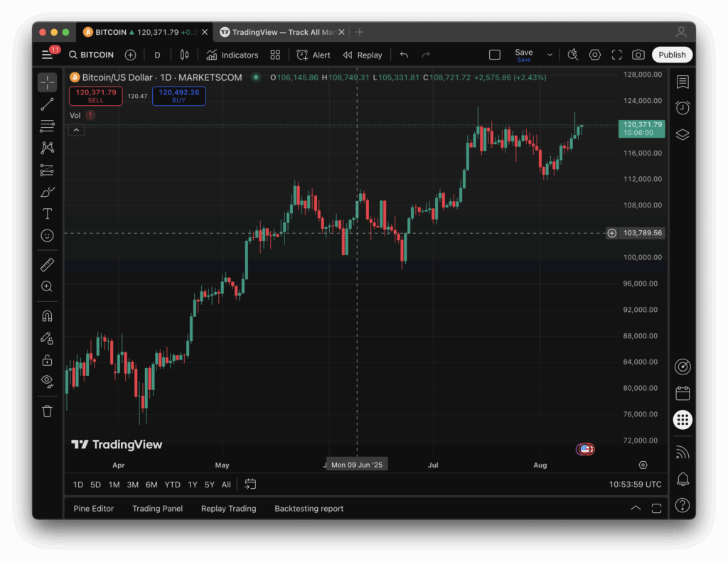
Task: Click the green market status dot
Action: [x=256, y=77]
